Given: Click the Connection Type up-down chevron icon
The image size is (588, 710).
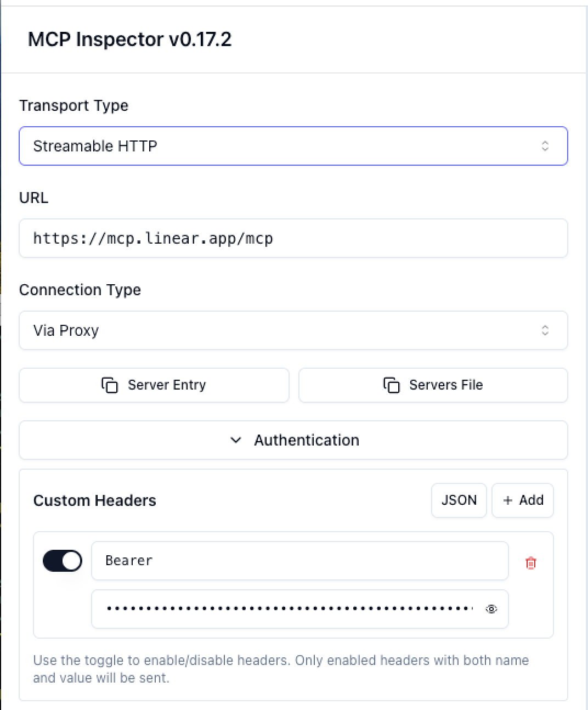Looking at the screenshot, I should tap(545, 330).
